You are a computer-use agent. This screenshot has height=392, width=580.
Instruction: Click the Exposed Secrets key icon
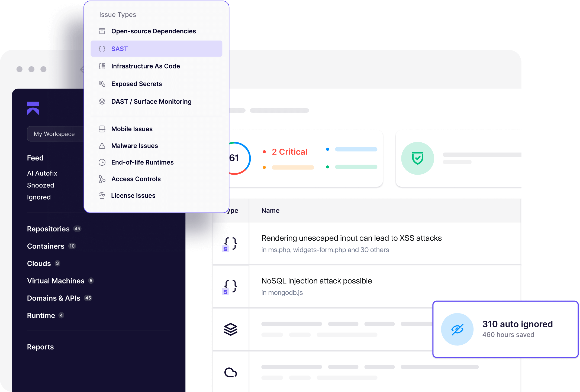click(102, 84)
